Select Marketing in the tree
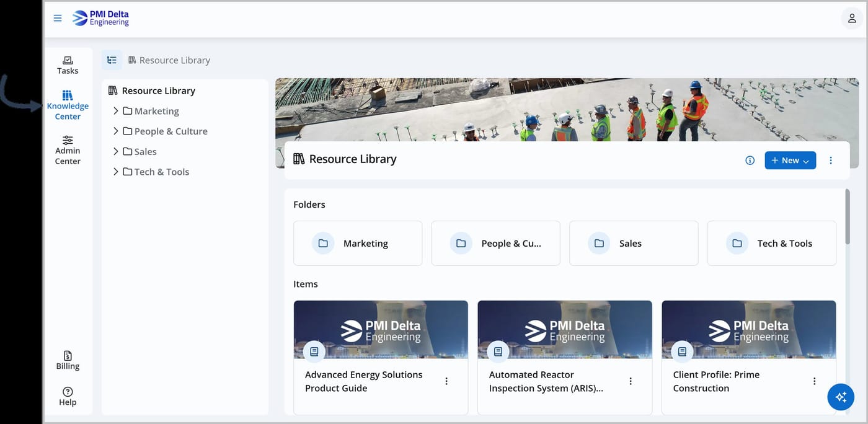 click(151, 111)
